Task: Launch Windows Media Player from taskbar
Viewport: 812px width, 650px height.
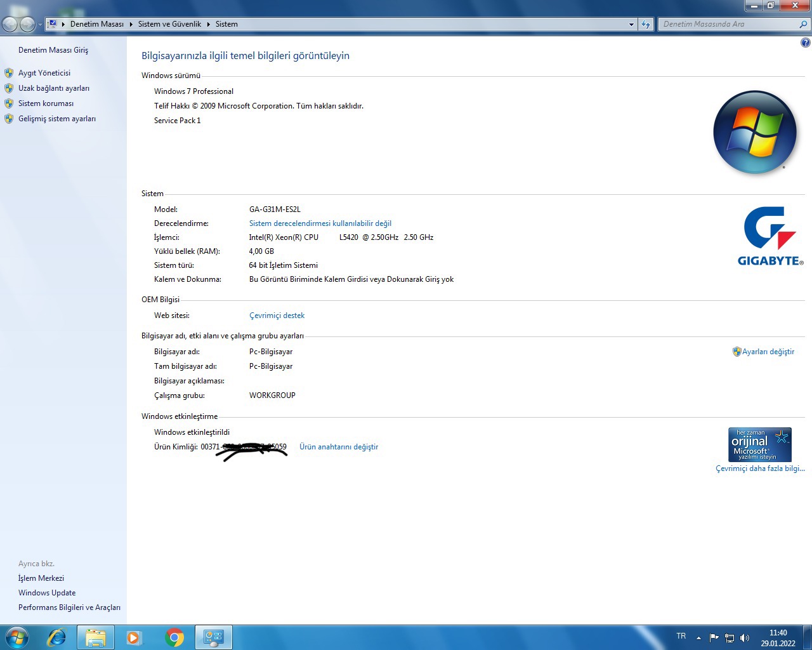Action: click(134, 637)
